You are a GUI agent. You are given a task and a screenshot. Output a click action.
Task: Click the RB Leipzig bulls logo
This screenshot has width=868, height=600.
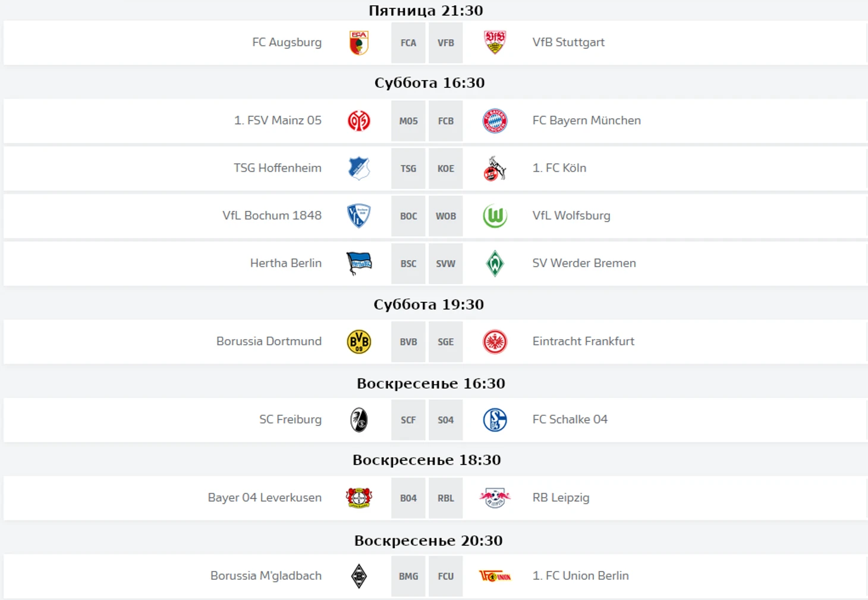pyautogui.click(x=495, y=498)
